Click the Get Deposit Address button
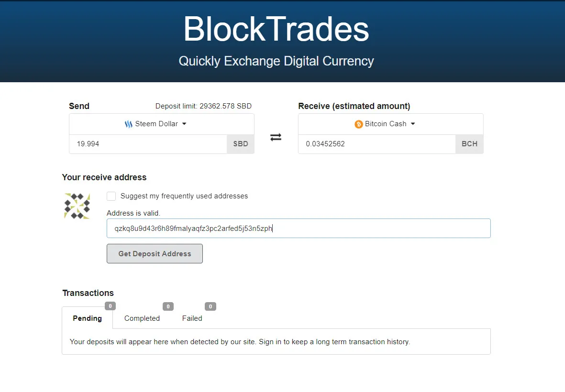The image size is (565, 392). tap(155, 254)
